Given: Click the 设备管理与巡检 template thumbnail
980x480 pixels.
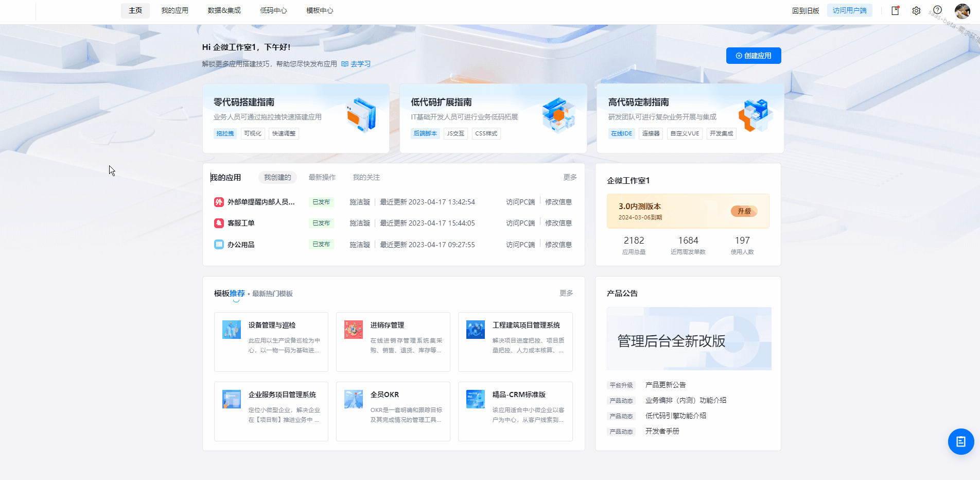Looking at the screenshot, I should (x=232, y=329).
